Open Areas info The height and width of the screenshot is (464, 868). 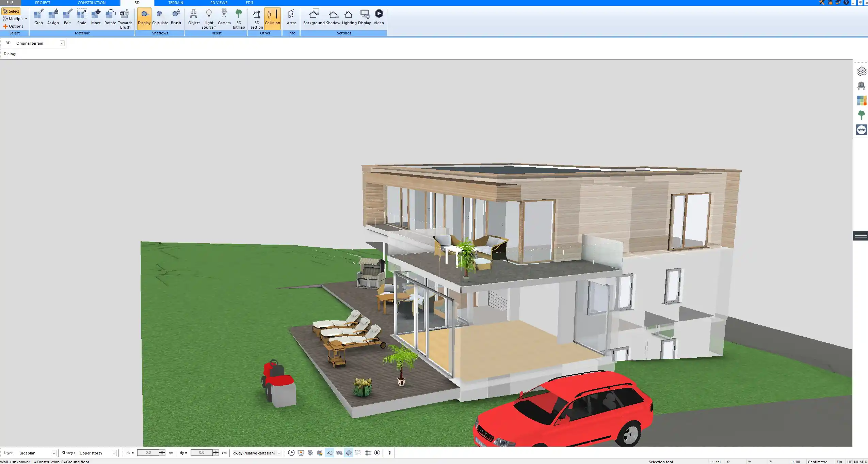coord(291,17)
